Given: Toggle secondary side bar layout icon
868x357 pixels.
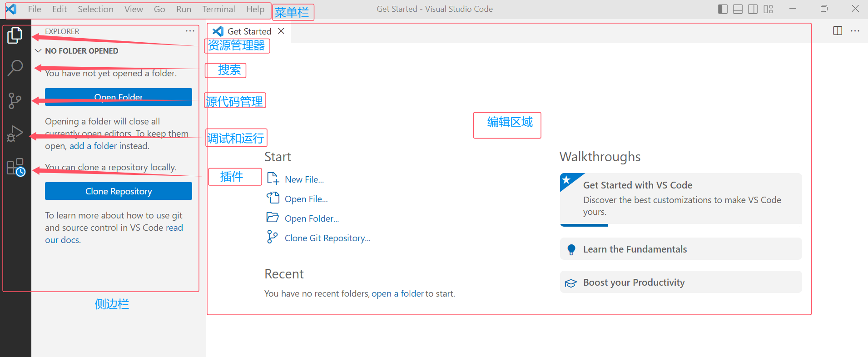Looking at the screenshot, I should [x=753, y=9].
